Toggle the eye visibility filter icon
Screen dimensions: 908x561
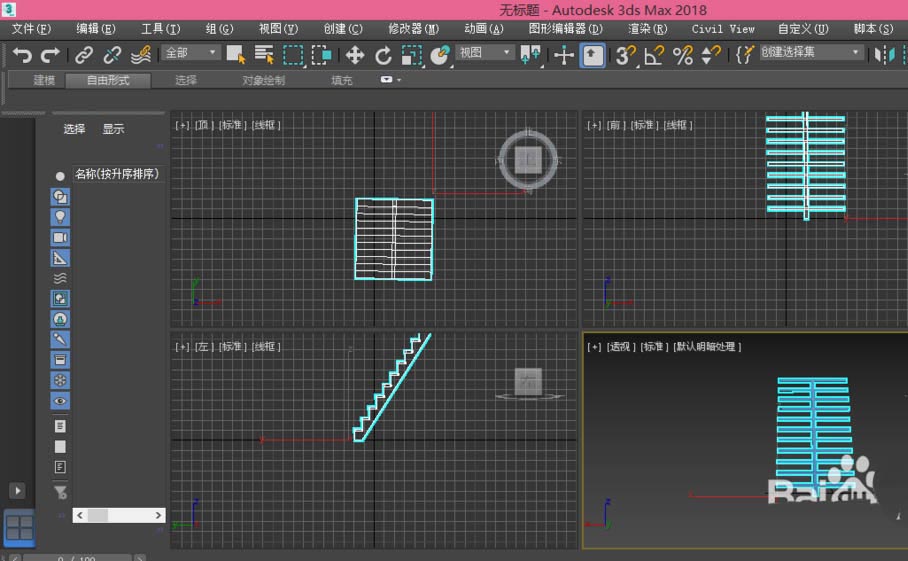pos(60,401)
